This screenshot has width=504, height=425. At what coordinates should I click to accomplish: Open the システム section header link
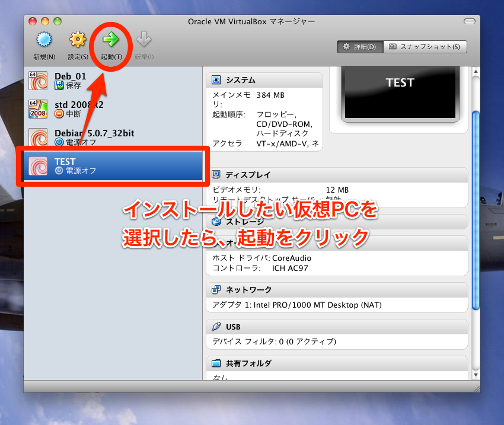point(241,80)
